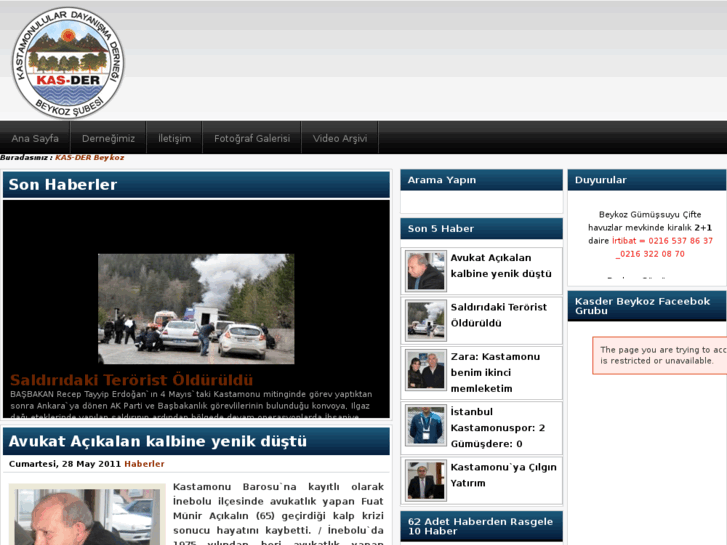Image resolution: width=727 pixels, height=545 pixels.
Task: Open İstanbul Kastamonuspor: 2 Gümüşdere: 0 link
Action: 497,428
